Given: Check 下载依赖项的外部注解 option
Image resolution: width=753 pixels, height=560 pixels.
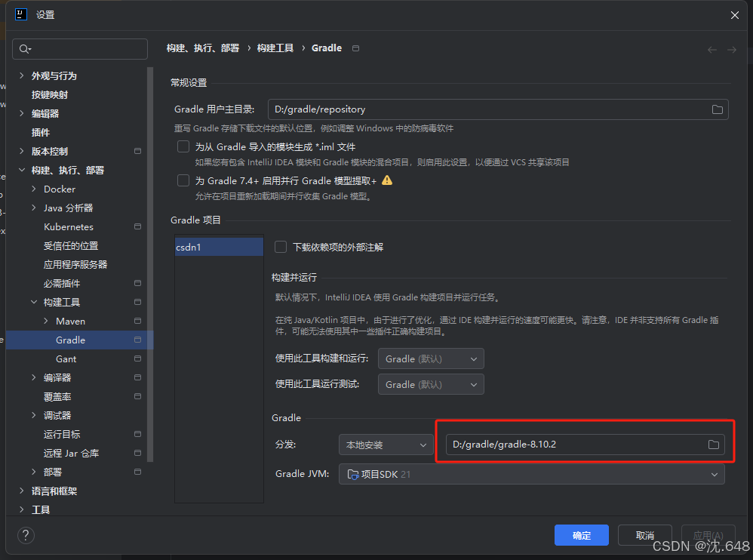Looking at the screenshot, I should pyautogui.click(x=281, y=247).
